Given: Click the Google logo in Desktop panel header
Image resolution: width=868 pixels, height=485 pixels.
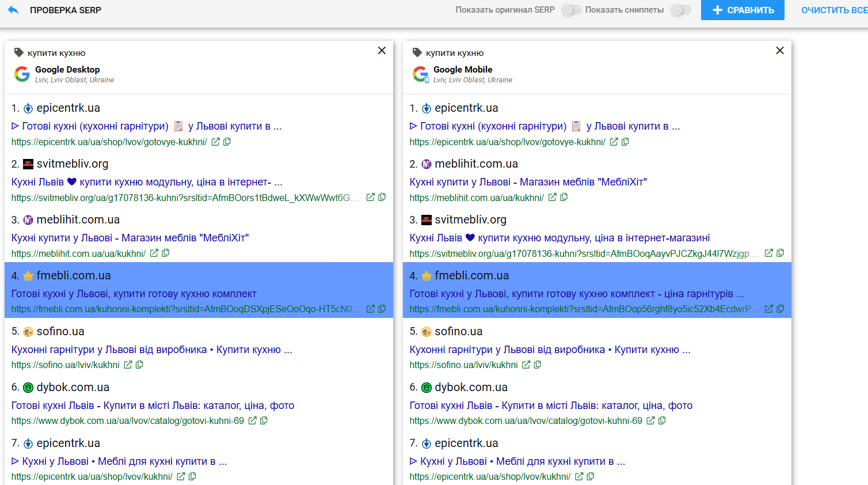Looking at the screenshot, I should (x=22, y=74).
